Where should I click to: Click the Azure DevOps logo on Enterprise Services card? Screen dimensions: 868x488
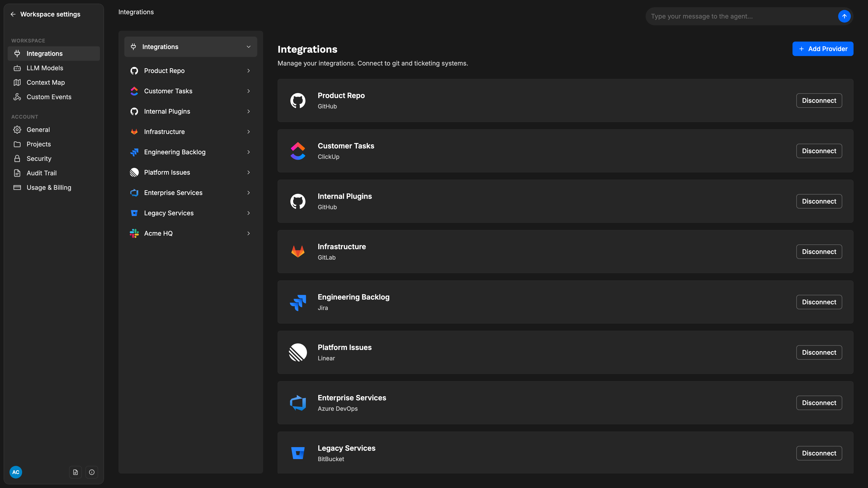click(x=298, y=403)
